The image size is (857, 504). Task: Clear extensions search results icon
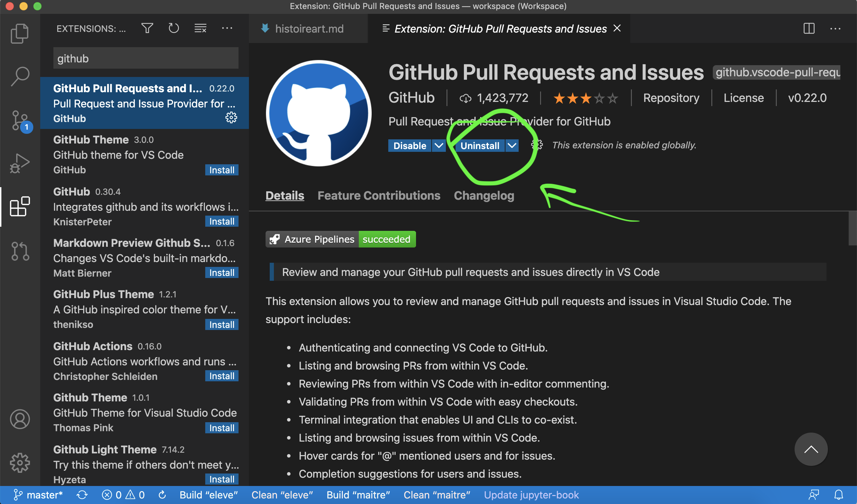tap(200, 28)
